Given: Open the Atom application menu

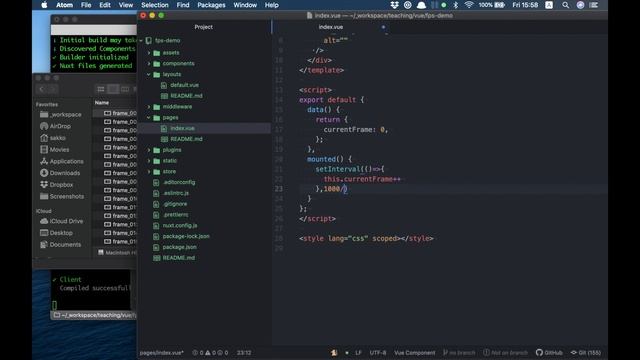Looking at the screenshot, I should click(x=64, y=5).
